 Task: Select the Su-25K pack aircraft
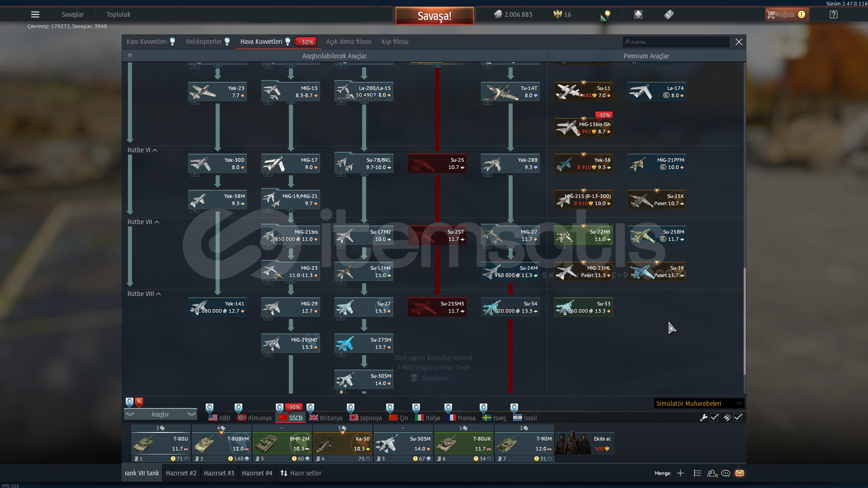[657, 199]
